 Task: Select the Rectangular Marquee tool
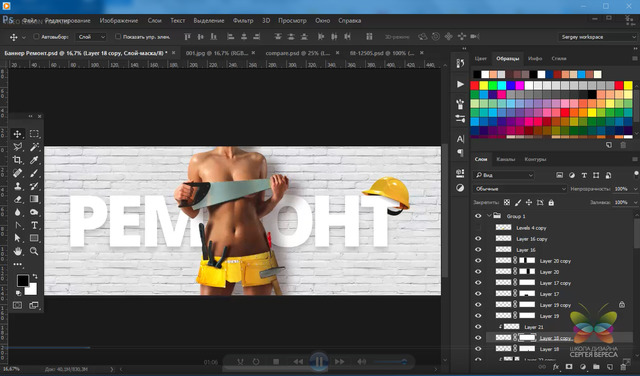[x=34, y=134]
